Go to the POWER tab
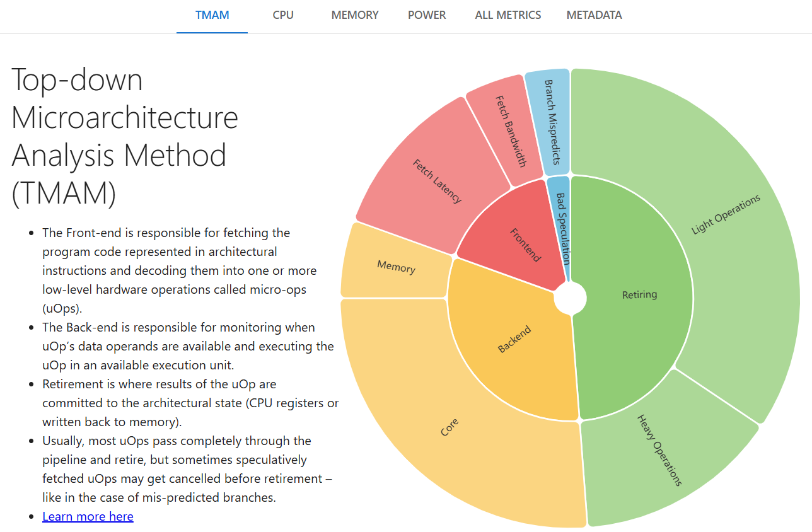The height and width of the screenshot is (532, 812). 427,15
